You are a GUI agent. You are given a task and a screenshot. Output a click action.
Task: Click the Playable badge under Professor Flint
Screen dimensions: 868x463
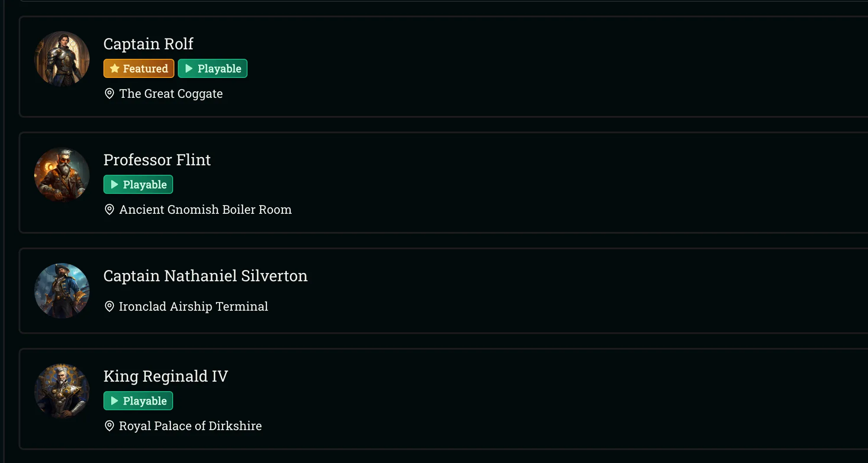coord(138,184)
